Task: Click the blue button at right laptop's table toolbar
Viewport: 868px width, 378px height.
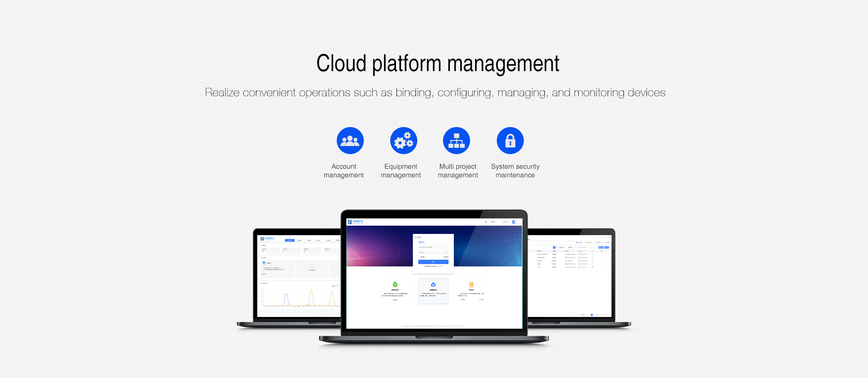Action: [x=600, y=247]
